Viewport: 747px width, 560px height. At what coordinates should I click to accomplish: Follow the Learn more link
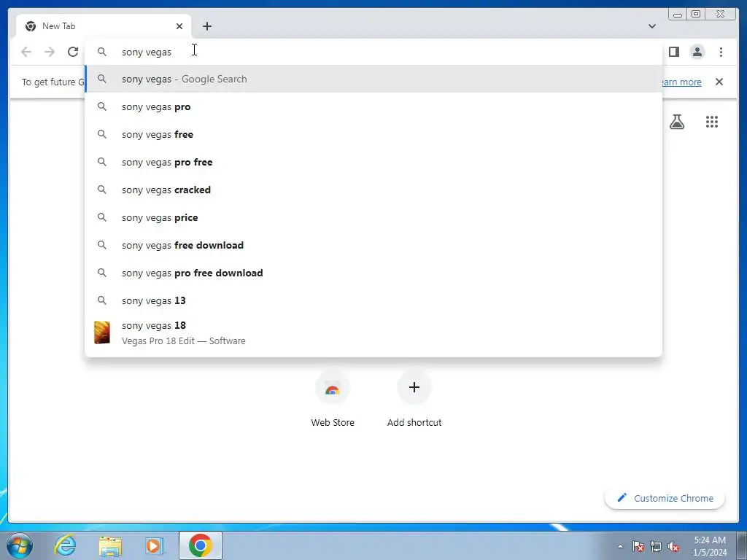(682, 82)
